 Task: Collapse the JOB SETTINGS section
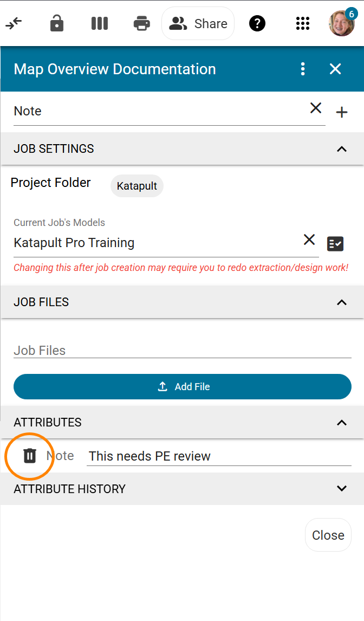tap(341, 149)
